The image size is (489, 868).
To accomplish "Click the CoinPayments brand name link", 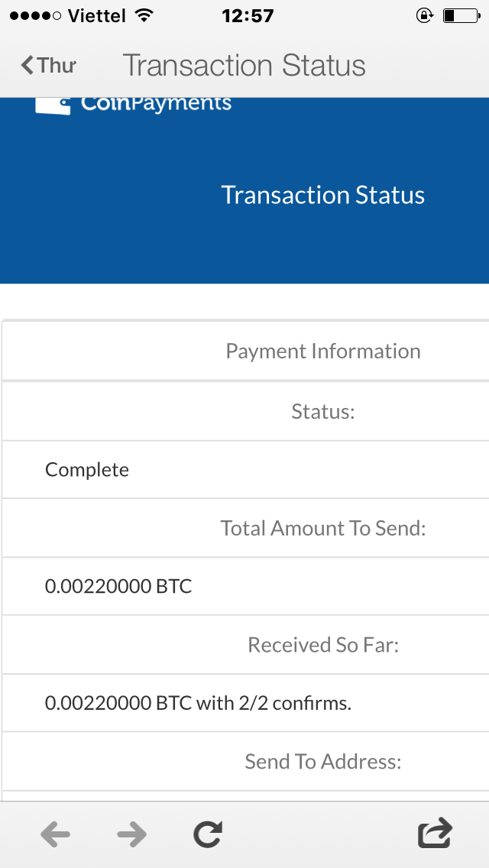I will coord(156,104).
